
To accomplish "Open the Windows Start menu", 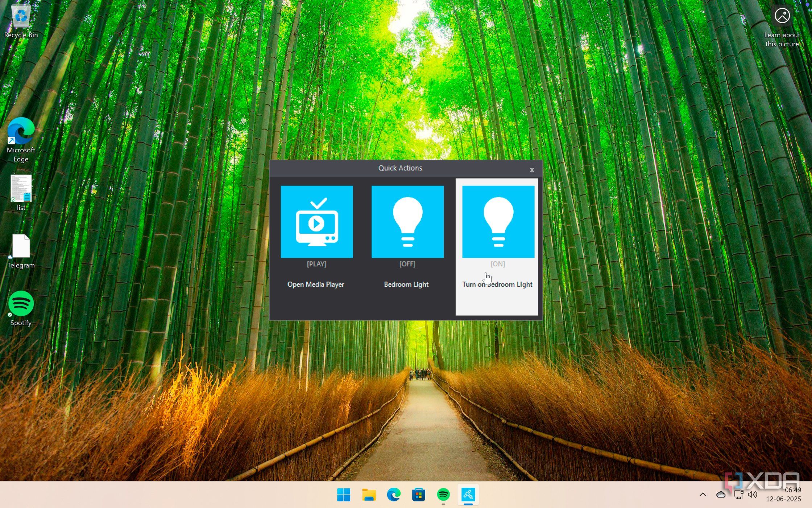I will [344, 495].
